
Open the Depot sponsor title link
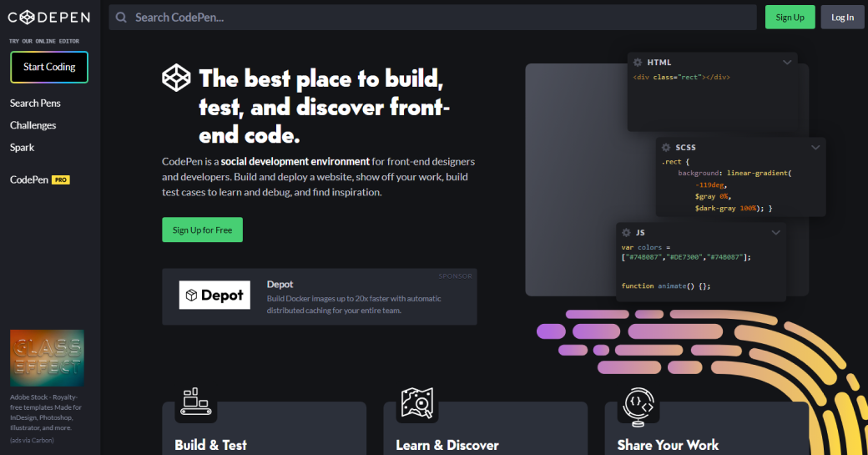point(280,284)
